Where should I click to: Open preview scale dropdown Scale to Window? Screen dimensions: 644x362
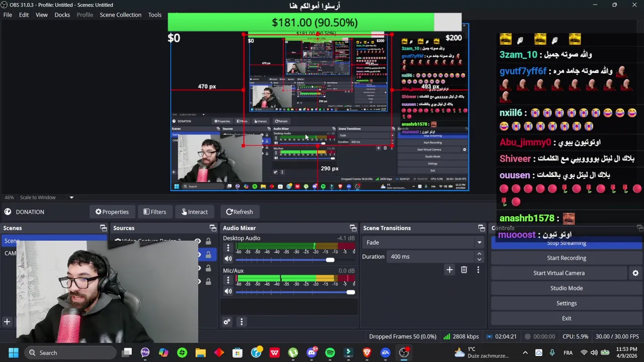47,197
